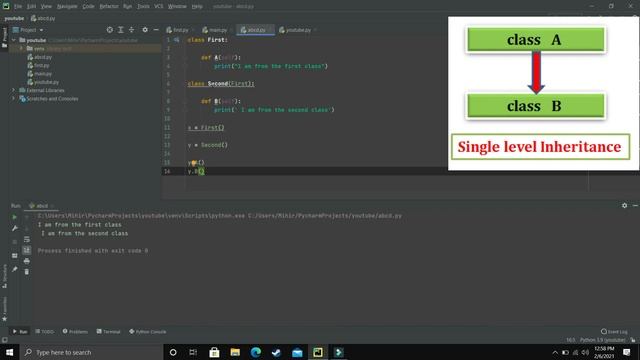Open the Structure side tab

point(4,277)
